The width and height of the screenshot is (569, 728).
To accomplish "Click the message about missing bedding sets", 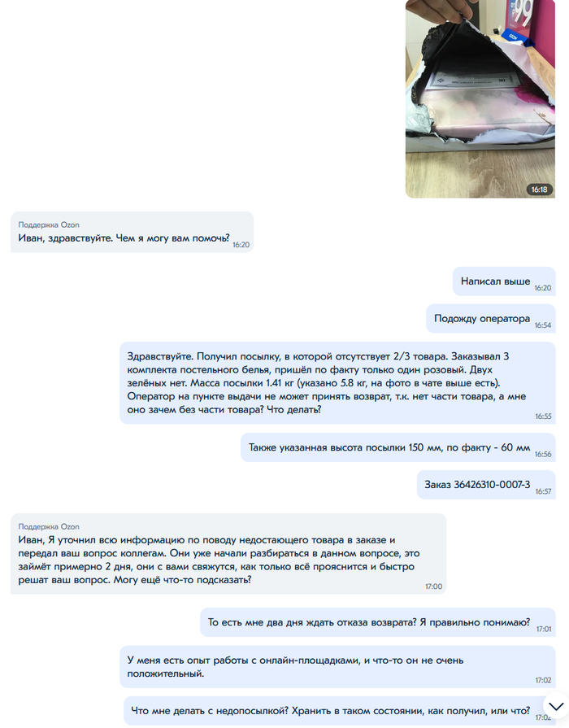I will pyautogui.click(x=337, y=383).
